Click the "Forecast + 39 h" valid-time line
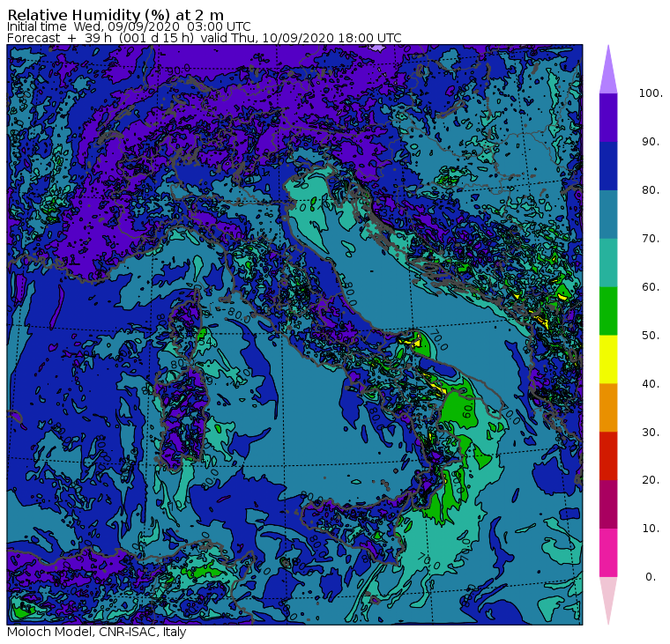Viewport: 670px width, 644px height. click(205, 38)
